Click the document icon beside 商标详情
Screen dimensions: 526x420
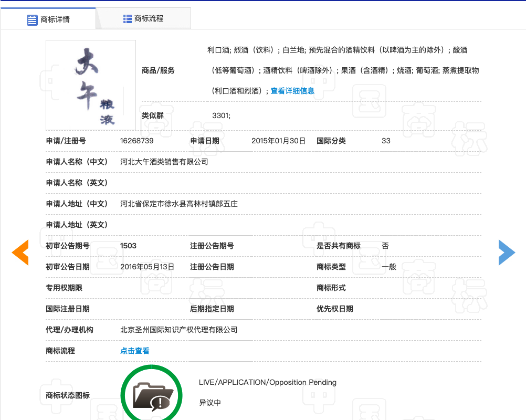[32, 19]
